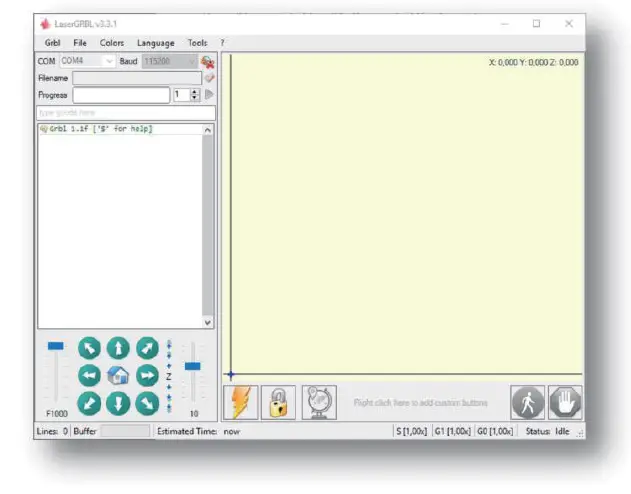Click the Estimated Time now label
The image size is (631, 494).
coord(198,431)
